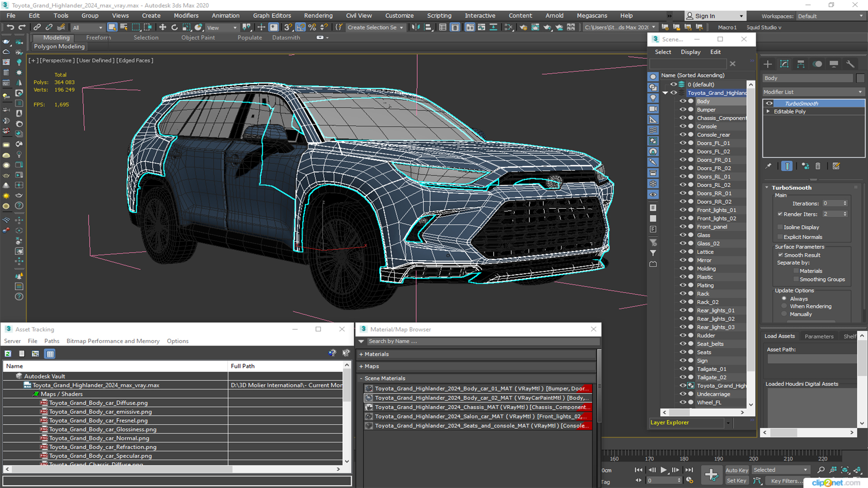Activate the Select Object tool
The height and width of the screenshot is (488, 868).
112,27
